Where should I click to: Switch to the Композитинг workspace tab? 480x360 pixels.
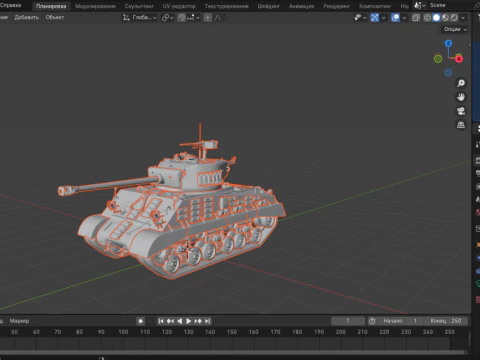(375, 6)
